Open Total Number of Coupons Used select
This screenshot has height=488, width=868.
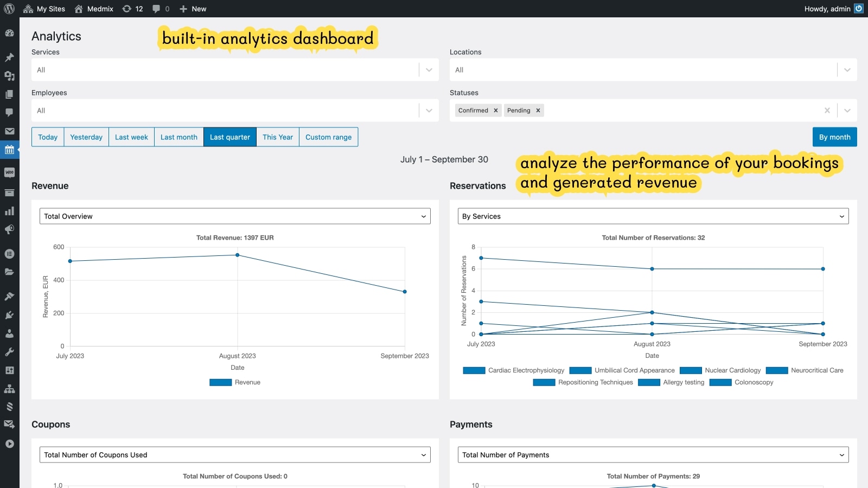[235, 455]
